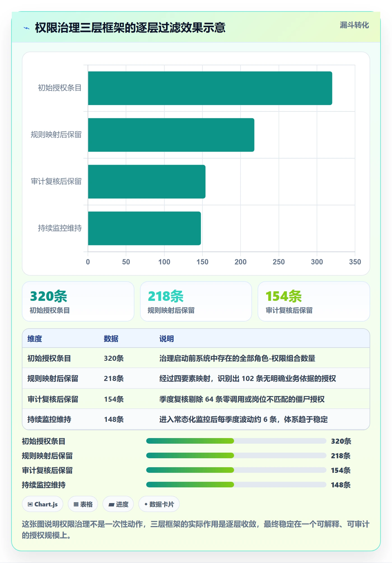
Task: Click the 规则映射后保留 bar in the chart
Action: click(x=171, y=135)
